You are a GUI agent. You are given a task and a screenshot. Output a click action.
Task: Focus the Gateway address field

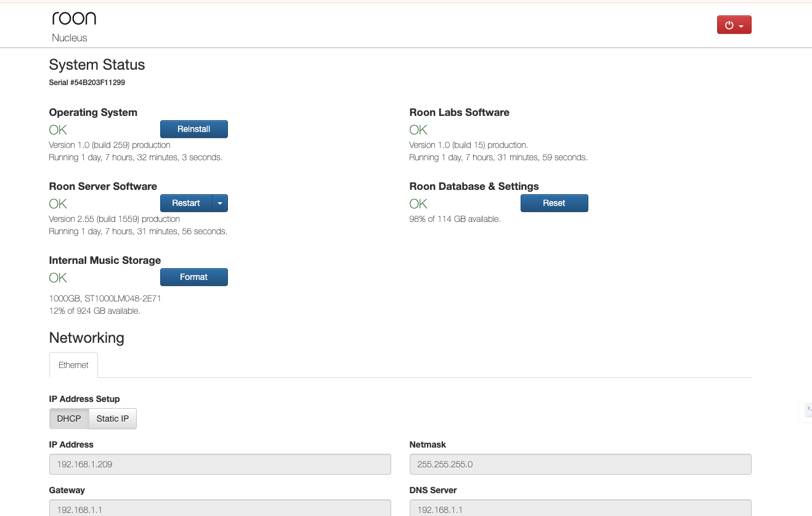pyautogui.click(x=220, y=508)
